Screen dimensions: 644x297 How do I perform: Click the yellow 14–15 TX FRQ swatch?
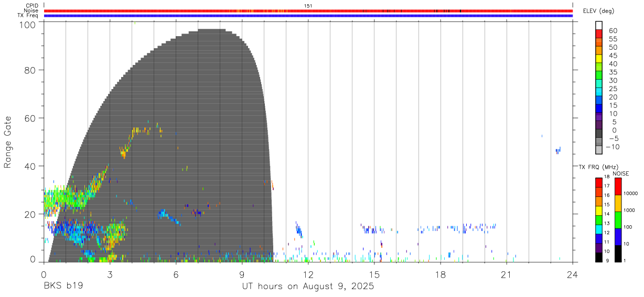coord(599,211)
